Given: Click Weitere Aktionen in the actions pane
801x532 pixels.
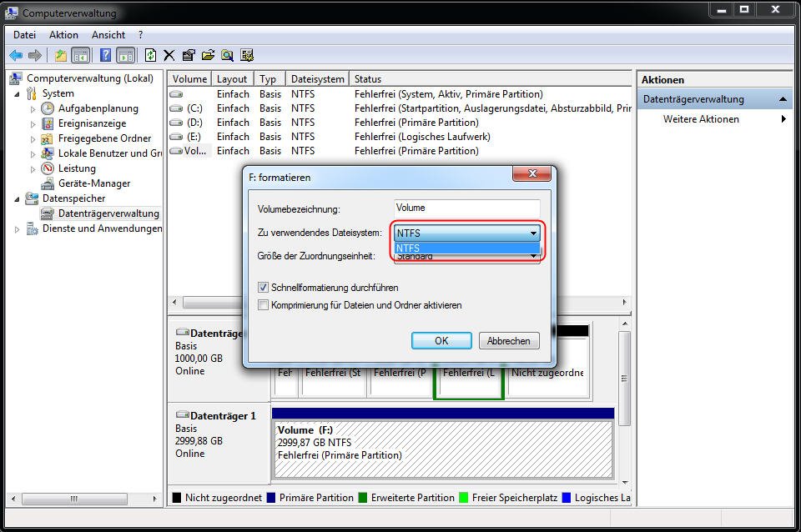Looking at the screenshot, I should coord(701,119).
